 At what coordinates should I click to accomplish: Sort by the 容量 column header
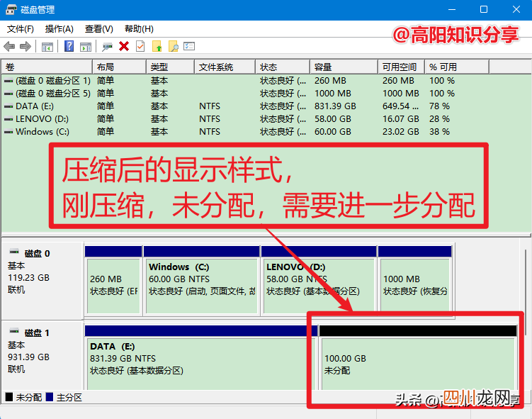tap(344, 67)
